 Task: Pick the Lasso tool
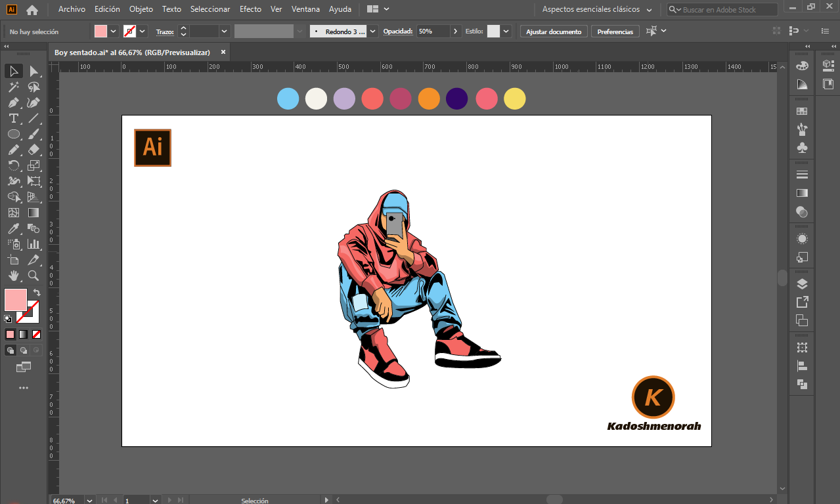[x=33, y=87]
